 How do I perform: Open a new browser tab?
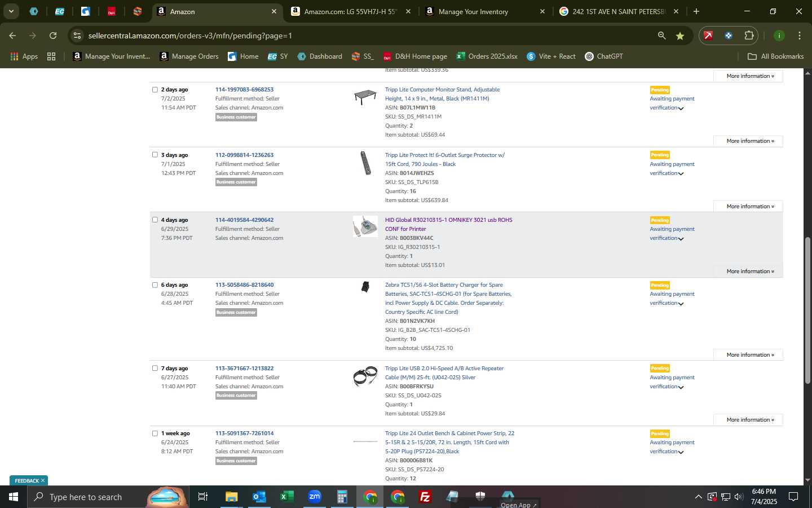(696, 11)
